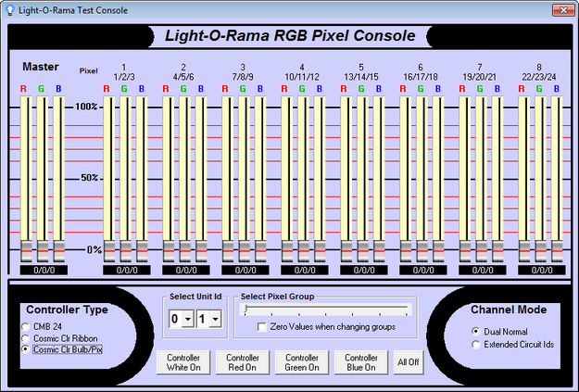The height and width of the screenshot is (392, 579).
Task: Click Pixel 2 blue slider handle
Action: pyautogui.click(x=201, y=251)
